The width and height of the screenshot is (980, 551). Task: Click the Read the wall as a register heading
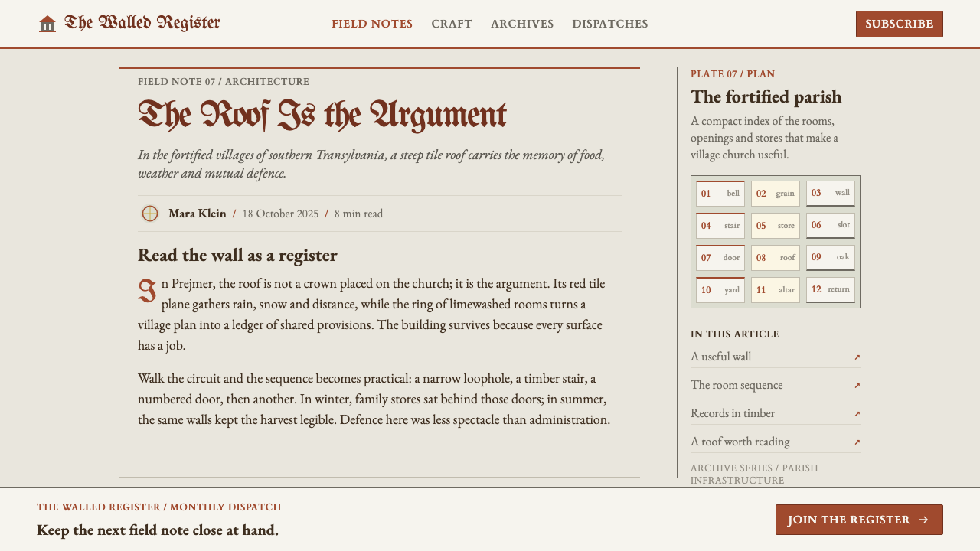(x=237, y=255)
